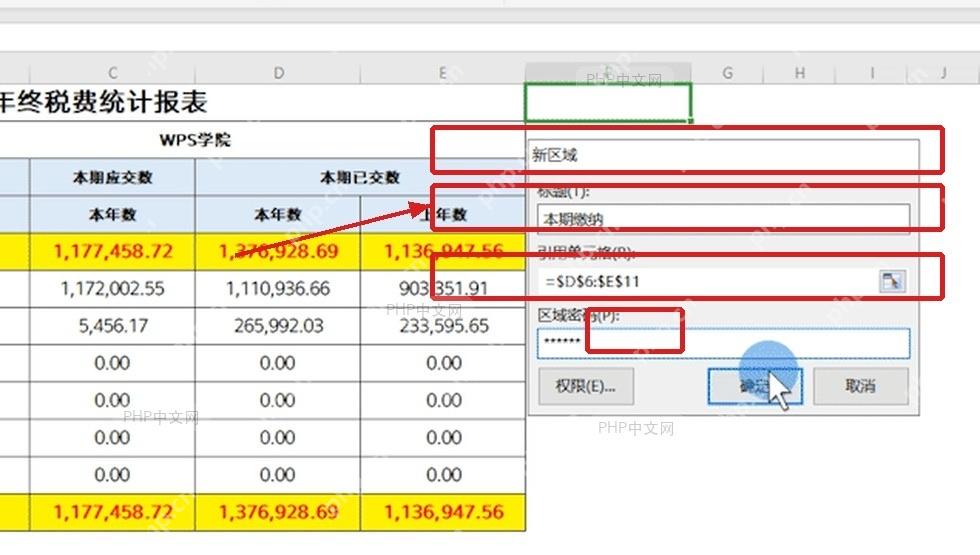Select column G header
This screenshot has height=555, width=980.
click(x=728, y=73)
